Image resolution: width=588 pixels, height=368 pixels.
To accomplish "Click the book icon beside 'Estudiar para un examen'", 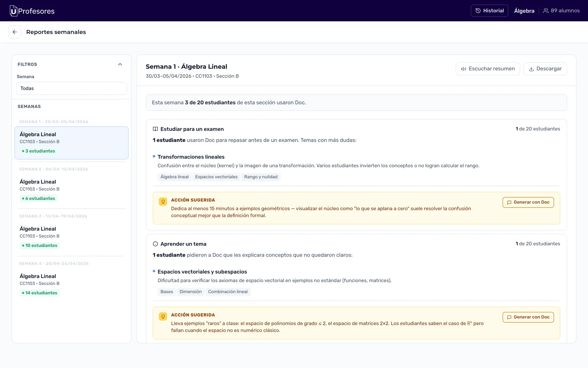I will coord(155,129).
